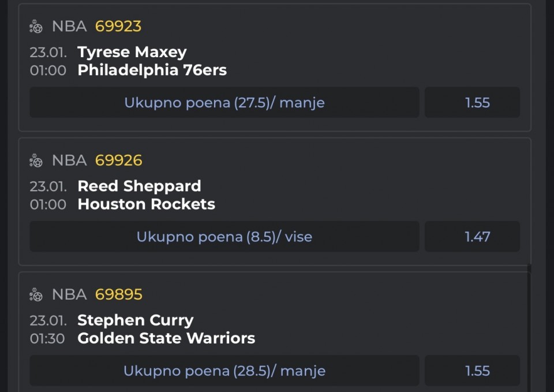Click the 01:30 start time for Stephen Curry
The width and height of the screenshot is (554, 392).
point(47,338)
